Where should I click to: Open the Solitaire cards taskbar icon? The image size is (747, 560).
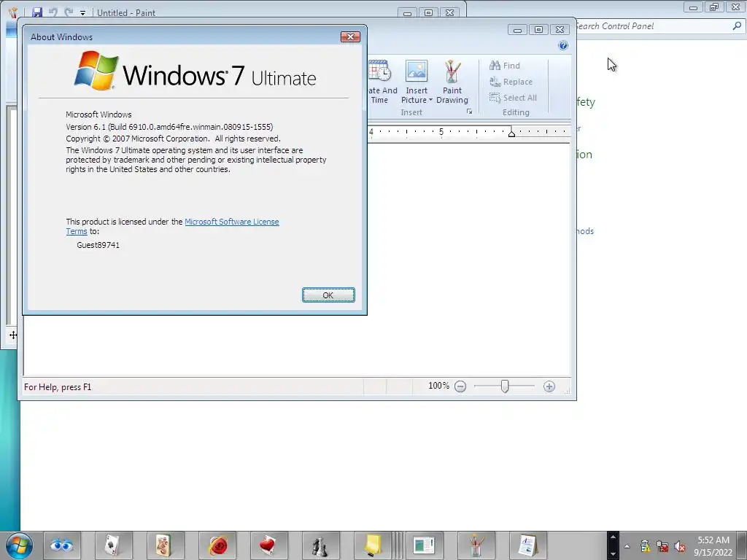click(x=113, y=545)
